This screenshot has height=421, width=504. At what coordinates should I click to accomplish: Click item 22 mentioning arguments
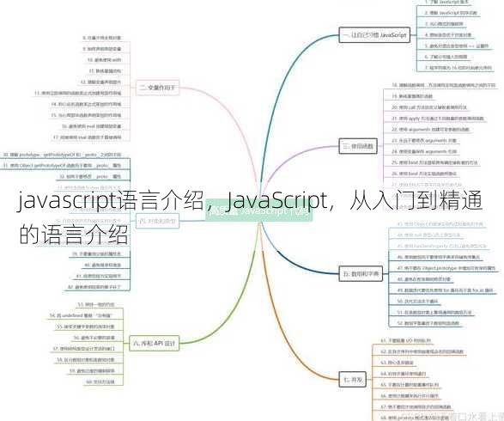click(x=430, y=129)
